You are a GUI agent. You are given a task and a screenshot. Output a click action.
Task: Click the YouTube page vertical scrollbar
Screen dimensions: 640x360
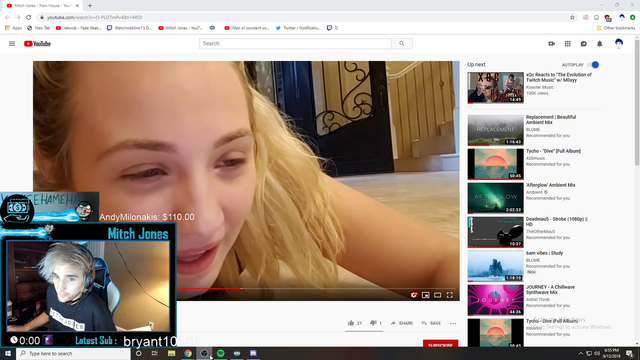(637, 102)
